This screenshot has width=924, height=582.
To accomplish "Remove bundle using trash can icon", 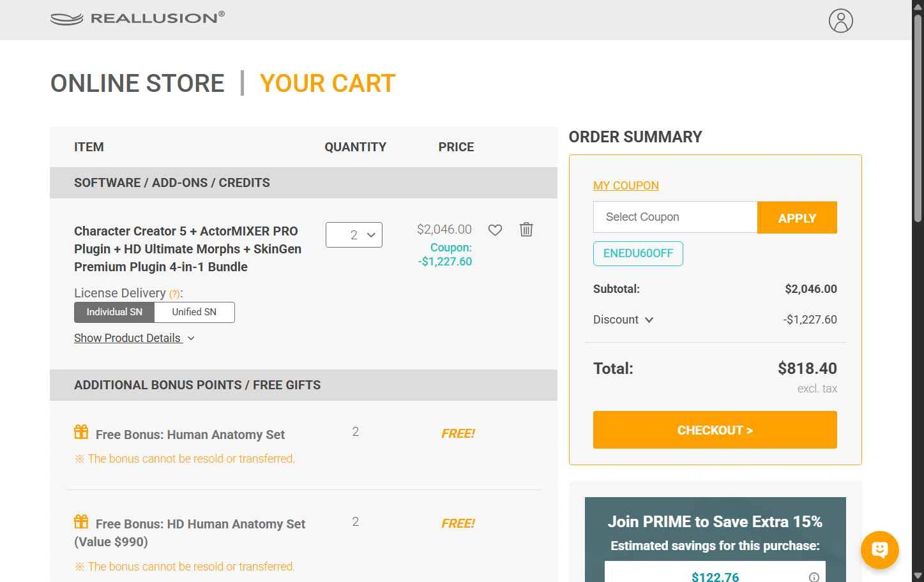I will click(x=526, y=229).
